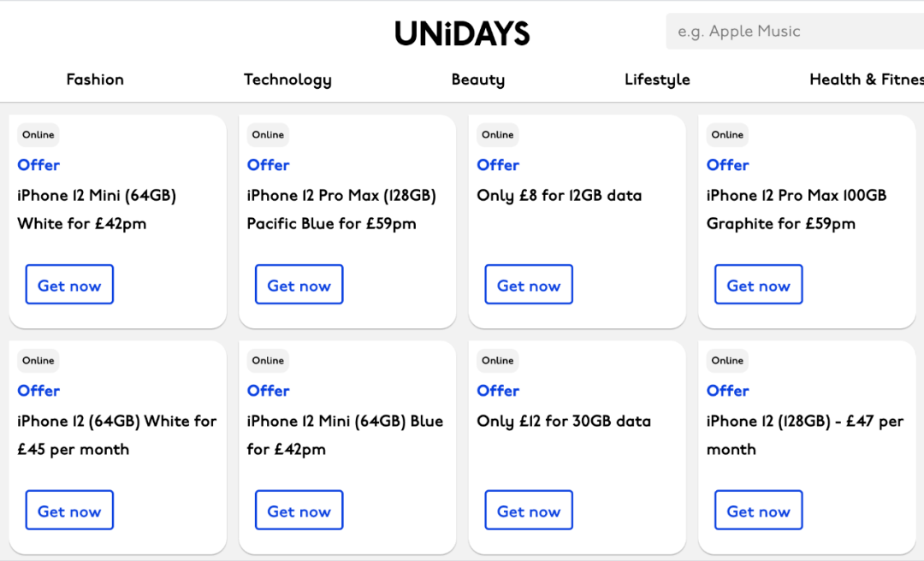924x561 pixels.
Task: Get the iPhone 12 Mini Blue offer
Action: [299, 511]
